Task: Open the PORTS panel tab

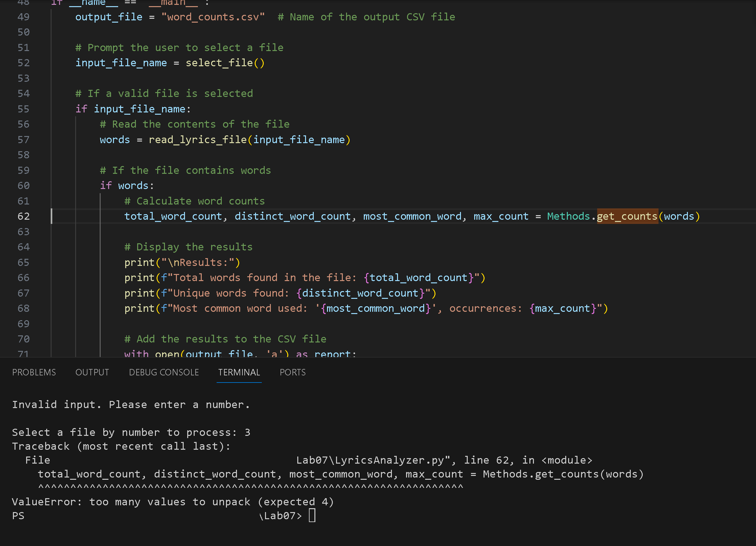Action: (292, 372)
